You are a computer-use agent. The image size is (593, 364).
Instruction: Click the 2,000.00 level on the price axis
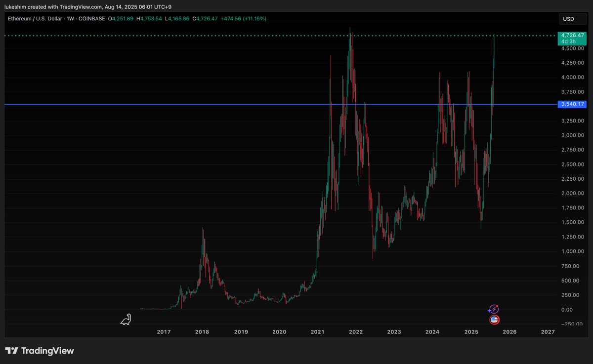(x=570, y=193)
